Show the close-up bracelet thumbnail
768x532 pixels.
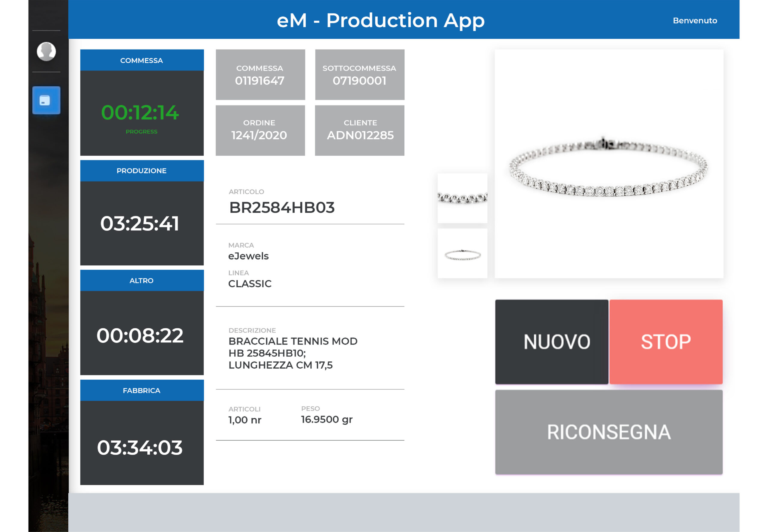(462, 198)
